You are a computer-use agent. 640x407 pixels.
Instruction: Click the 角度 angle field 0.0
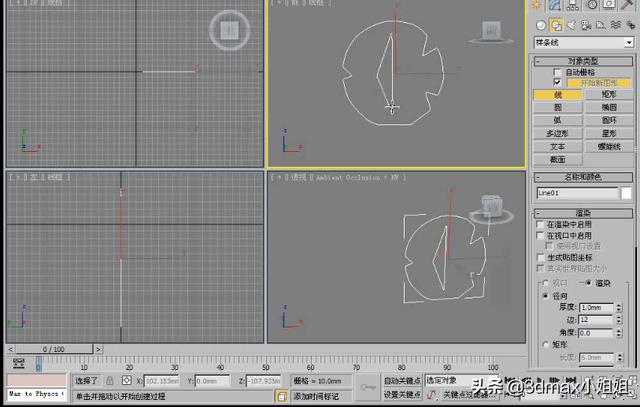click(x=596, y=333)
